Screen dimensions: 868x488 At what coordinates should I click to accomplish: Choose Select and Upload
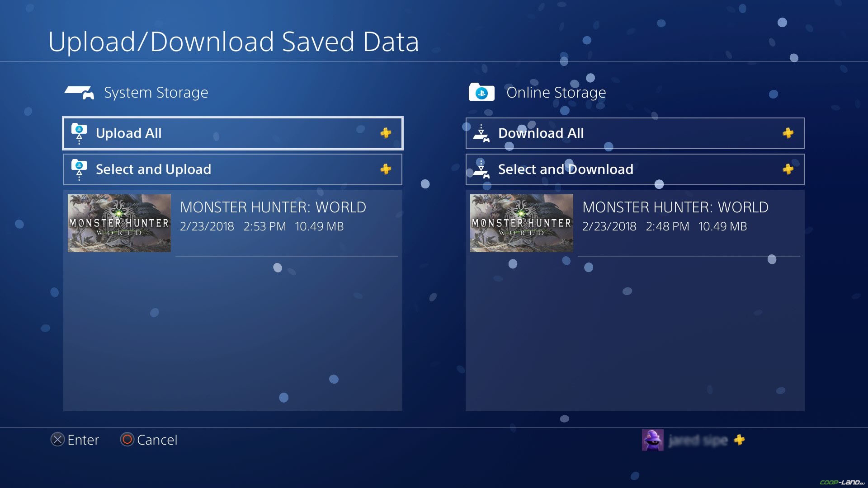click(232, 169)
